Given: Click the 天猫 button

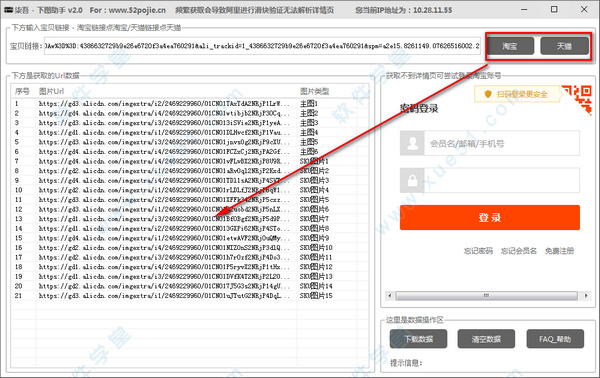Looking at the screenshot, I should (564, 46).
